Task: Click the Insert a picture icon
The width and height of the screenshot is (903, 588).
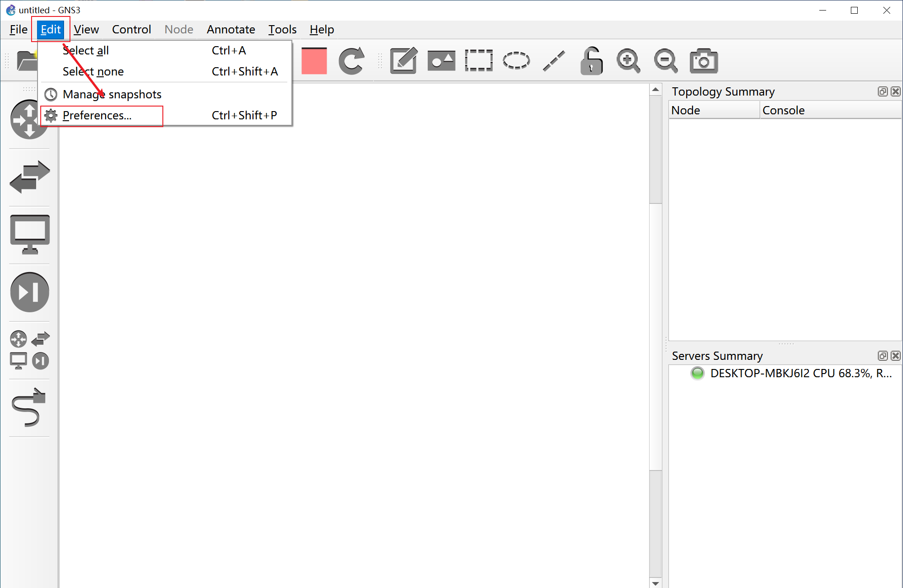Action: 441,61
